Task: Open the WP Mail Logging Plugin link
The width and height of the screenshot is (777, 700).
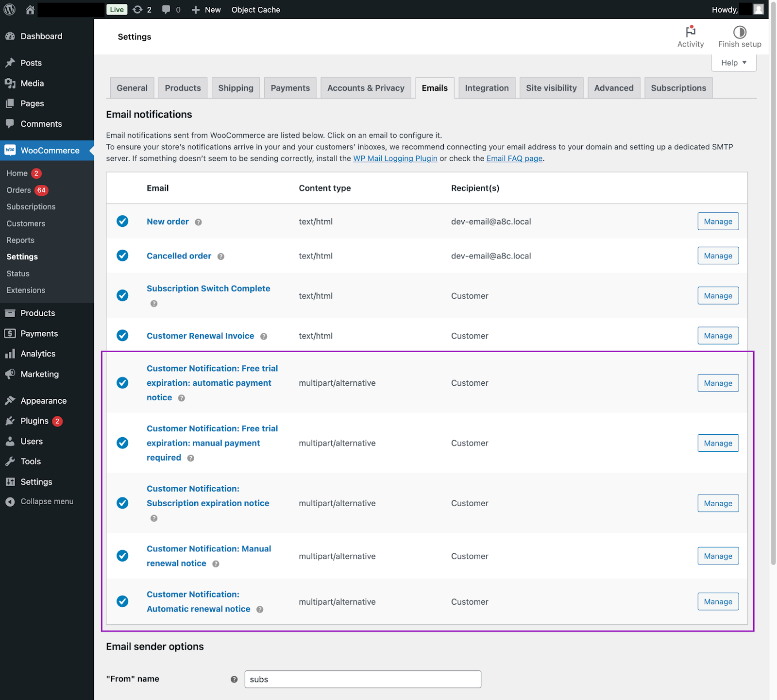Action: coord(395,158)
